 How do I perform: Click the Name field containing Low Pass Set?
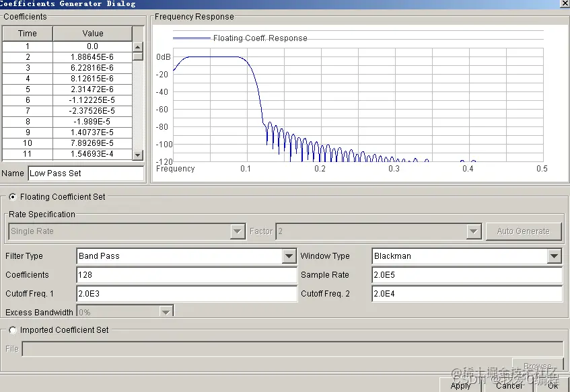tap(85, 173)
